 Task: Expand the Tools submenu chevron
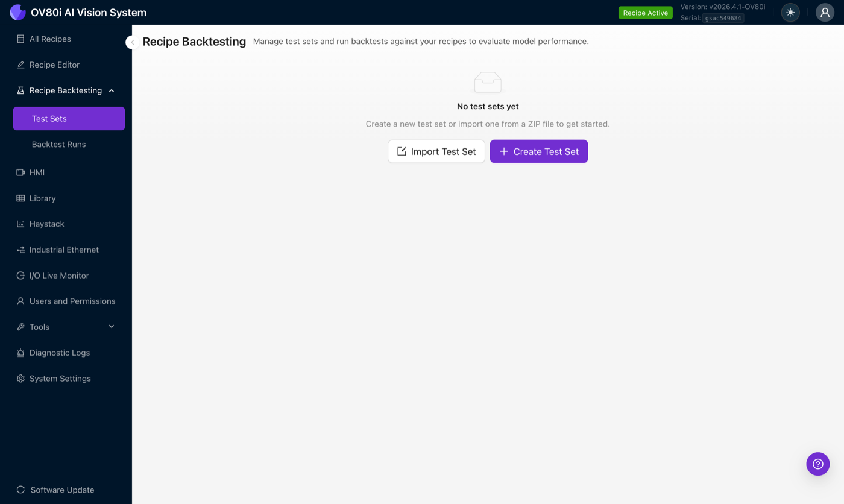111,326
